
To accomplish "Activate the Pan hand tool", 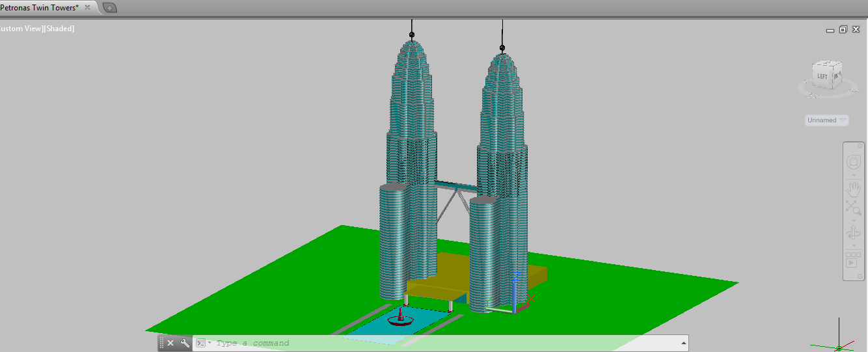I will (x=854, y=189).
